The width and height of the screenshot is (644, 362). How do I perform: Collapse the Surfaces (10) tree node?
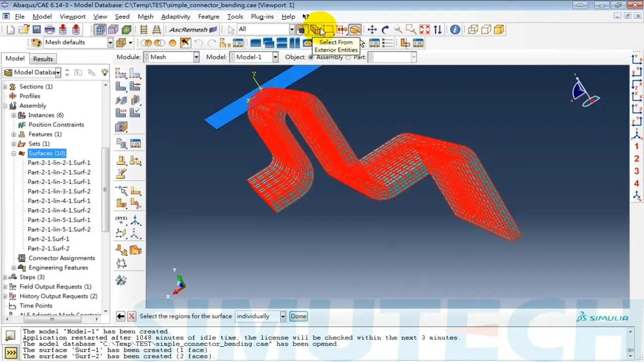(x=14, y=153)
